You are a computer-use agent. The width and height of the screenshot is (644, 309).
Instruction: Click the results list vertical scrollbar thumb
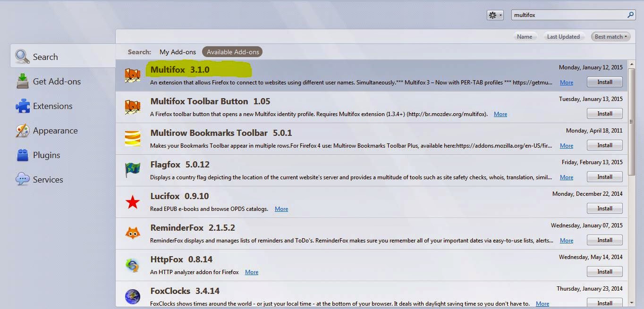pyautogui.click(x=632, y=122)
